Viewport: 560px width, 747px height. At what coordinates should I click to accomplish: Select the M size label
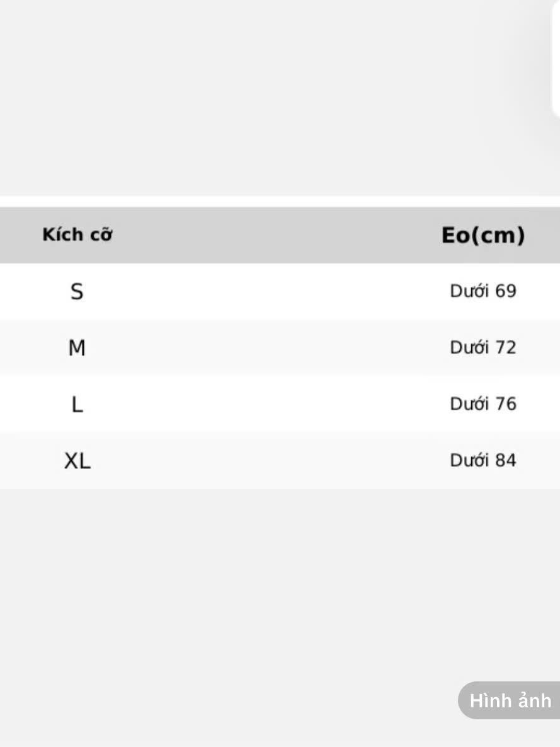click(x=76, y=347)
